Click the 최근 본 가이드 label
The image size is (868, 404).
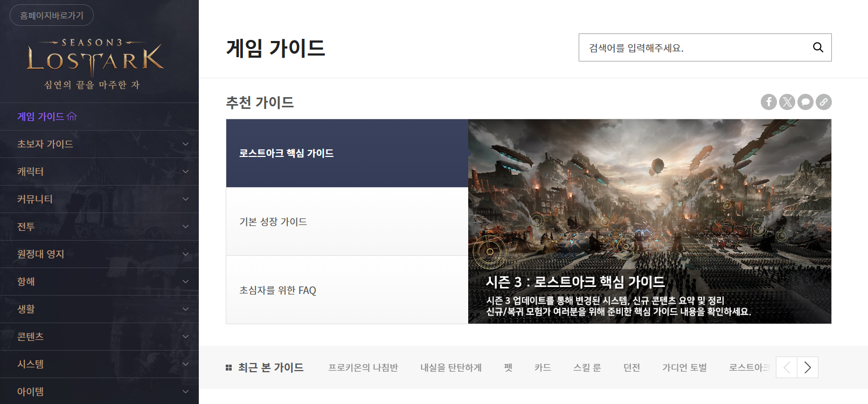click(271, 367)
